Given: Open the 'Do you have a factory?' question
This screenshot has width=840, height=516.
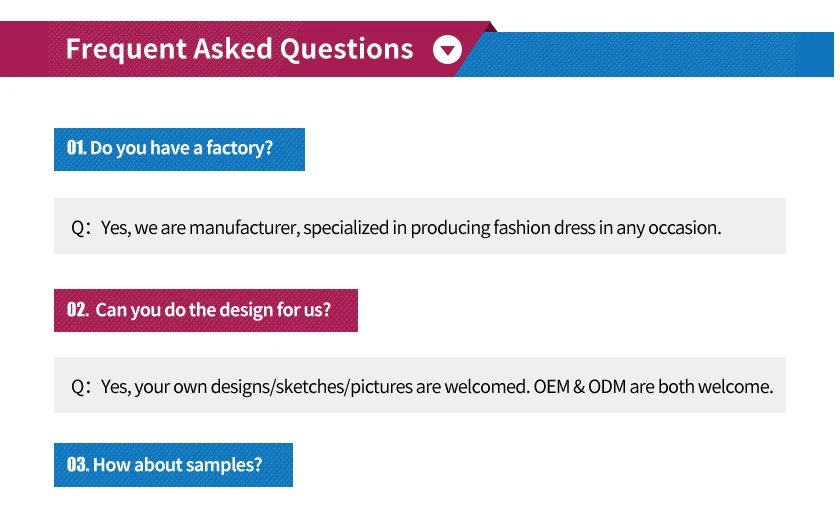Looking at the screenshot, I should 181,148.
